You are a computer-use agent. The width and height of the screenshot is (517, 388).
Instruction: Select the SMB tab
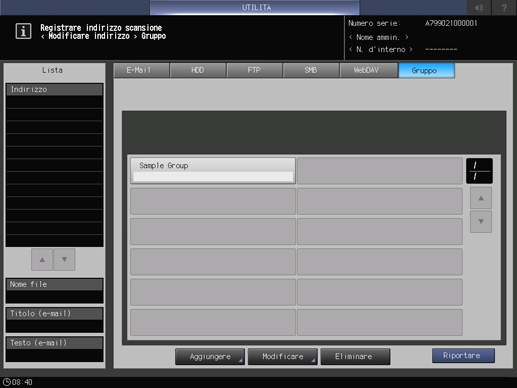tap(311, 70)
